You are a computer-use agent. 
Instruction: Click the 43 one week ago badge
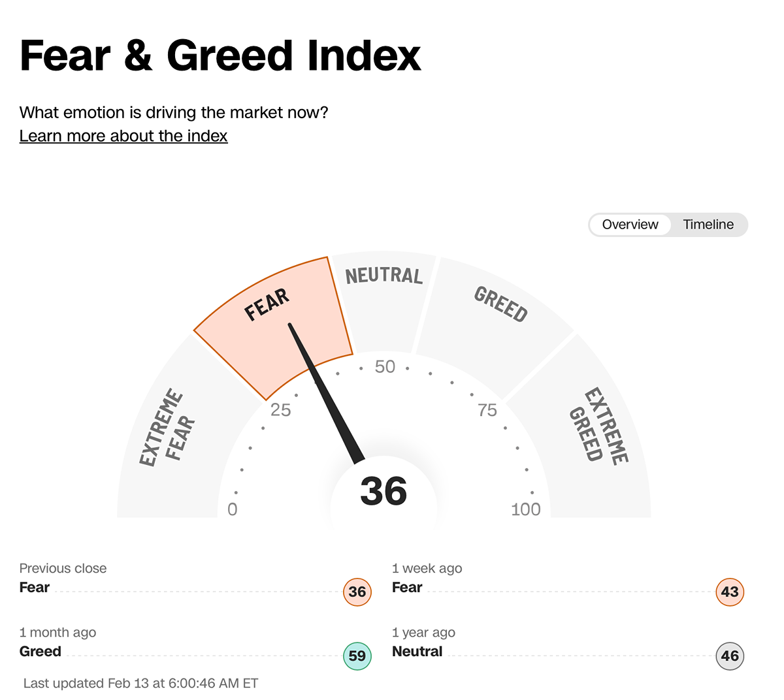pos(730,592)
